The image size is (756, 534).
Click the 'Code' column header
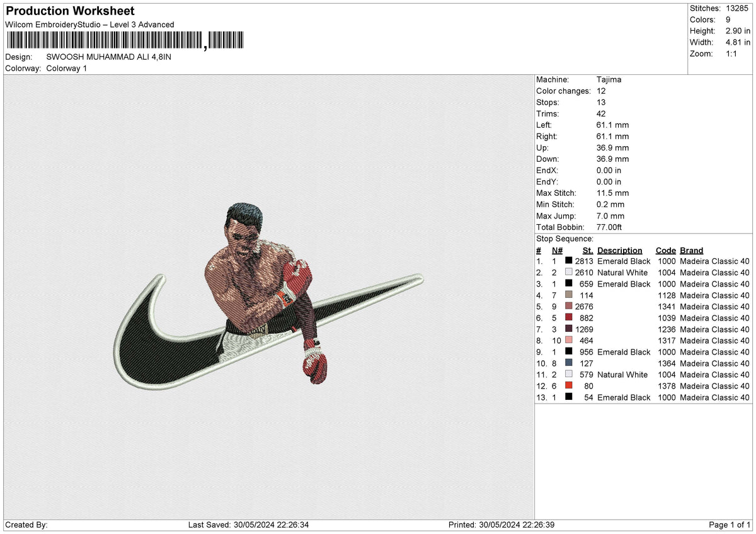(x=665, y=250)
